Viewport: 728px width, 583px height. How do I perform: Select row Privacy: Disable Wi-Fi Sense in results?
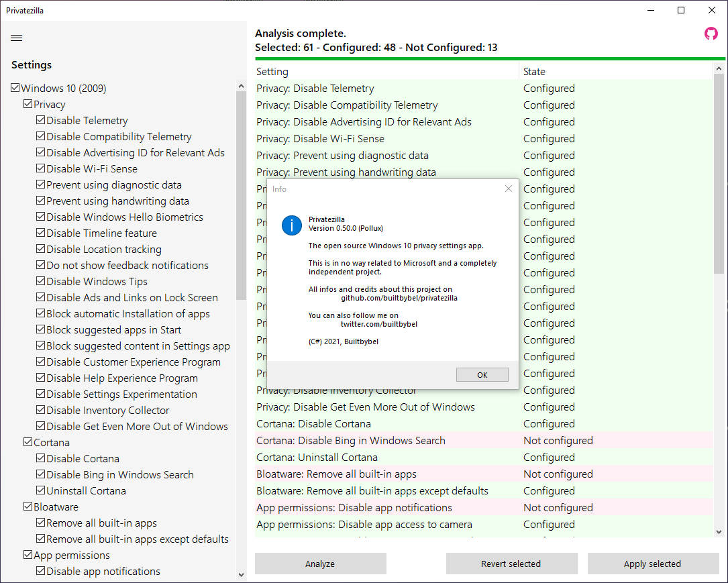tap(484, 138)
